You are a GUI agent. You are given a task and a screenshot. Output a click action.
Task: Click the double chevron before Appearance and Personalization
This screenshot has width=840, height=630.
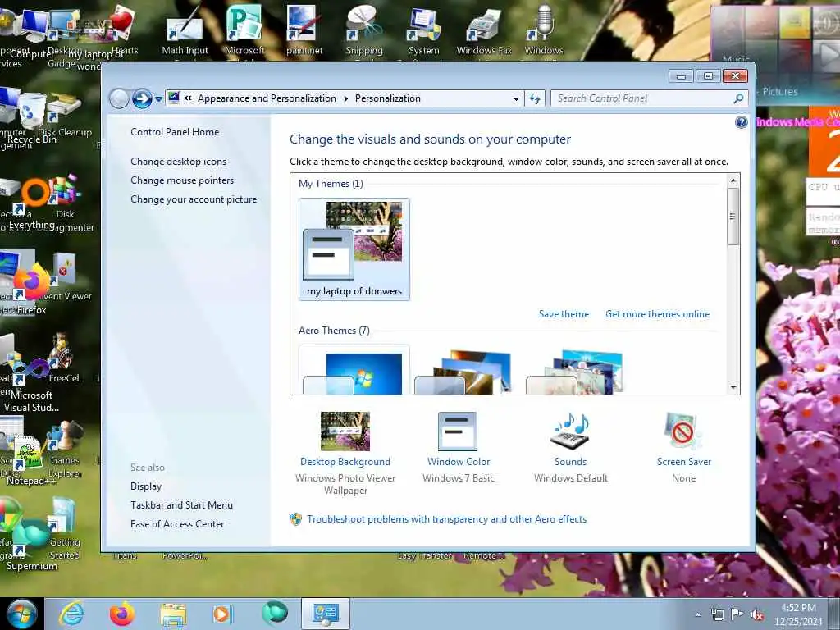coord(188,98)
